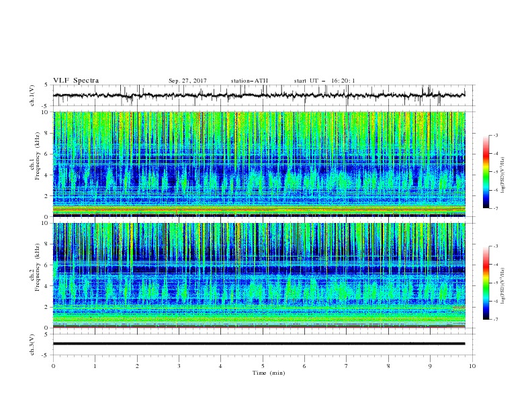Click the "station=ATH" header label
This screenshot has height=411, width=532.
[x=249, y=81]
